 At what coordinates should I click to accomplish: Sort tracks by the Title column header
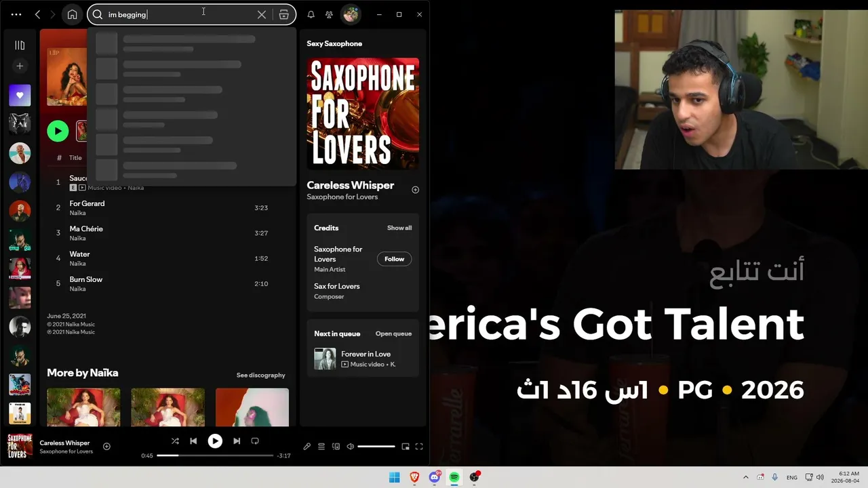[x=75, y=158]
